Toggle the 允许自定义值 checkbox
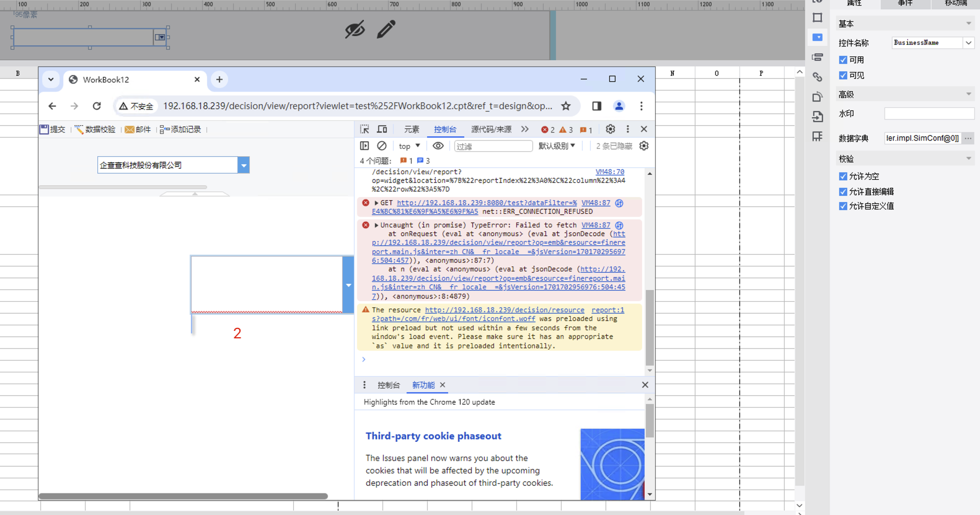This screenshot has height=515, width=980. pos(843,206)
